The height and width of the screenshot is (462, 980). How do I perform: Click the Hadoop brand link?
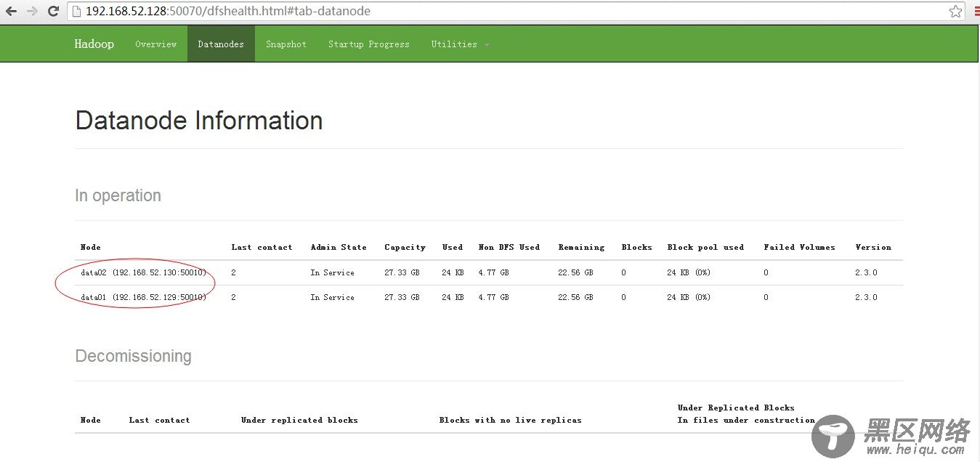(x=94, y=44)
